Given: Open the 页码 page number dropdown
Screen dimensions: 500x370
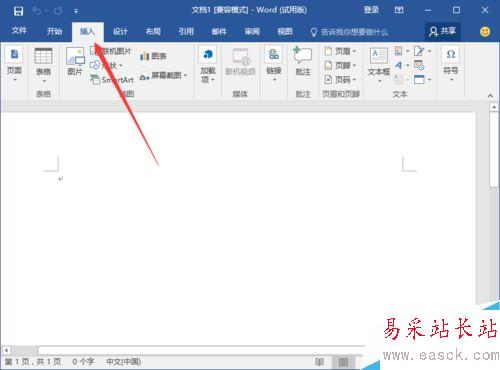Looking at the screenshot, I should click(x=340, y=80).
